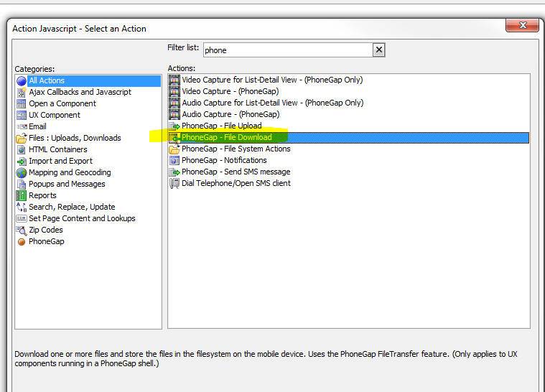Click the All Actions globe icon
This screenshot has width=545, height=392.
(22, 80)
